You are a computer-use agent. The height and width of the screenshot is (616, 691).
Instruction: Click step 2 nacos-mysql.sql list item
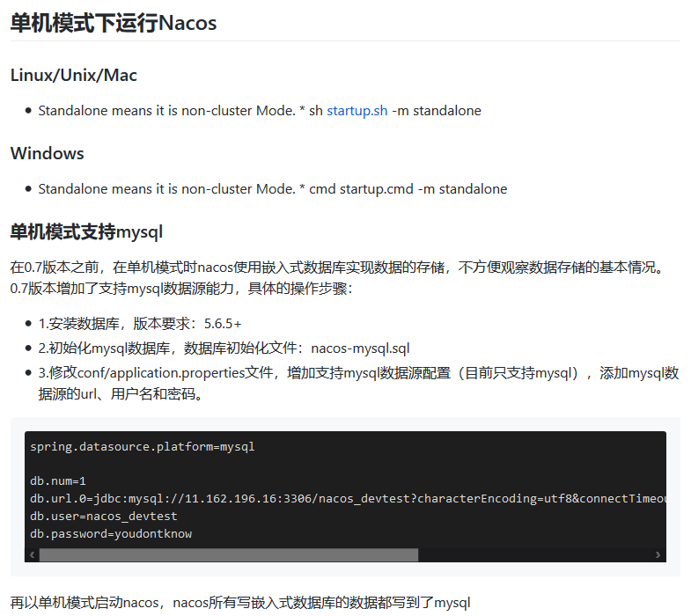click(224, 348)
